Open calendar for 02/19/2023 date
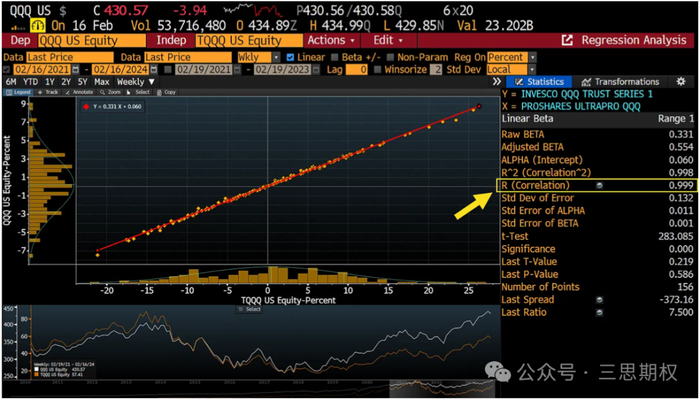The height and width of the screenshot is (400, 700). click(x=315, y=70)
